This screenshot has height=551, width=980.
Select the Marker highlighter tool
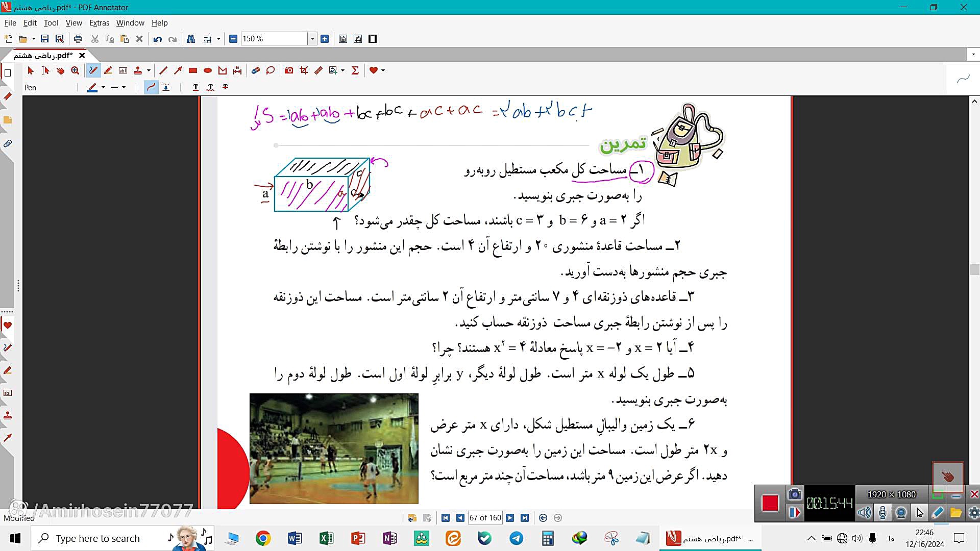coord(108,70)
